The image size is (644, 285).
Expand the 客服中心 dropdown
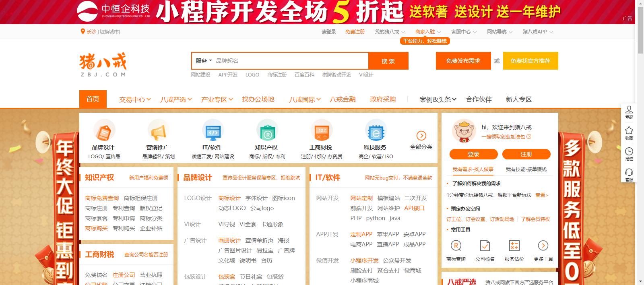tap(464, 32)
